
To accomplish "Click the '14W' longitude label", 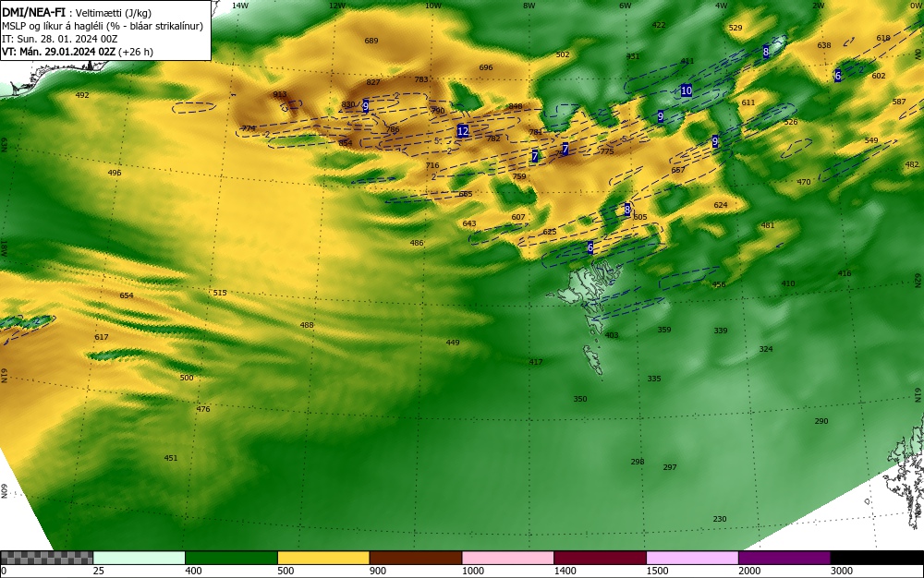I will [239, 6].
